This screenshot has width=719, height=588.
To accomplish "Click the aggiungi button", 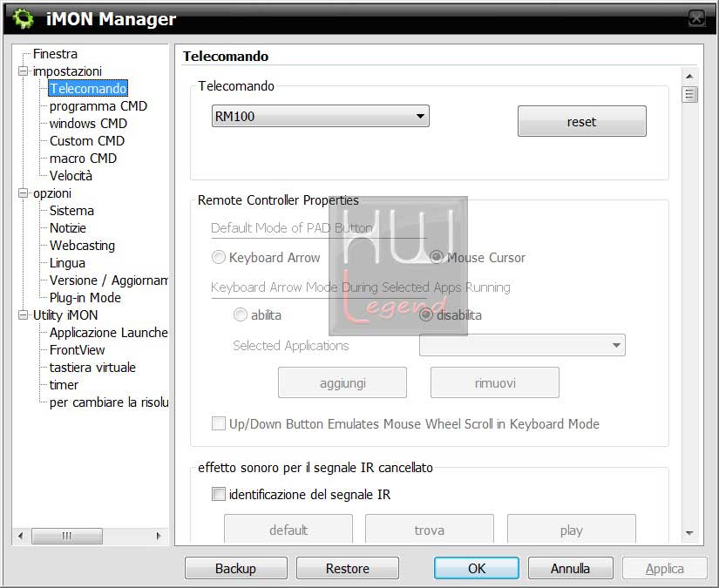I will click(343, 382).
